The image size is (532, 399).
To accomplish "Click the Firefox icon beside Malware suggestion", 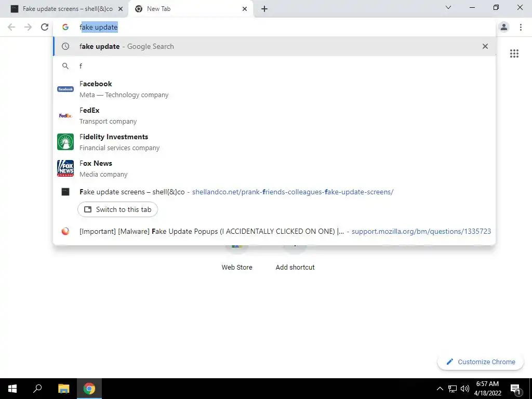I will [65, 231].
